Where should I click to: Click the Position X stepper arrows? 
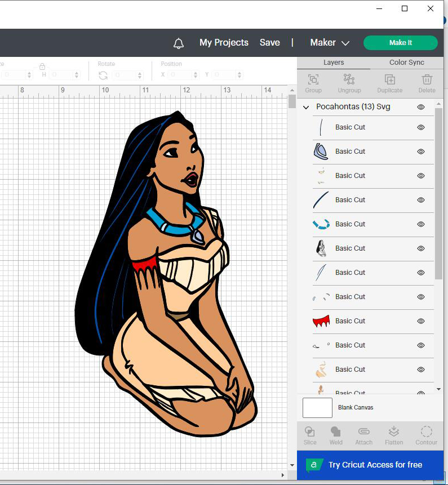point(195,75)
